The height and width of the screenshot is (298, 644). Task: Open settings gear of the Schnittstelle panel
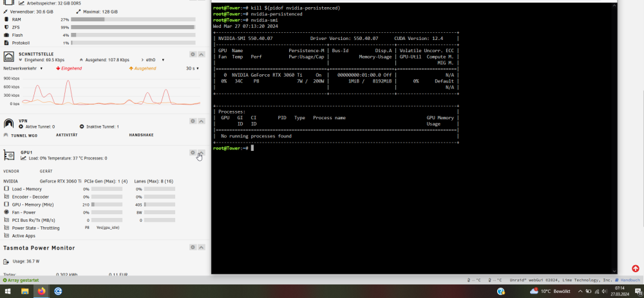pos(193,54)
